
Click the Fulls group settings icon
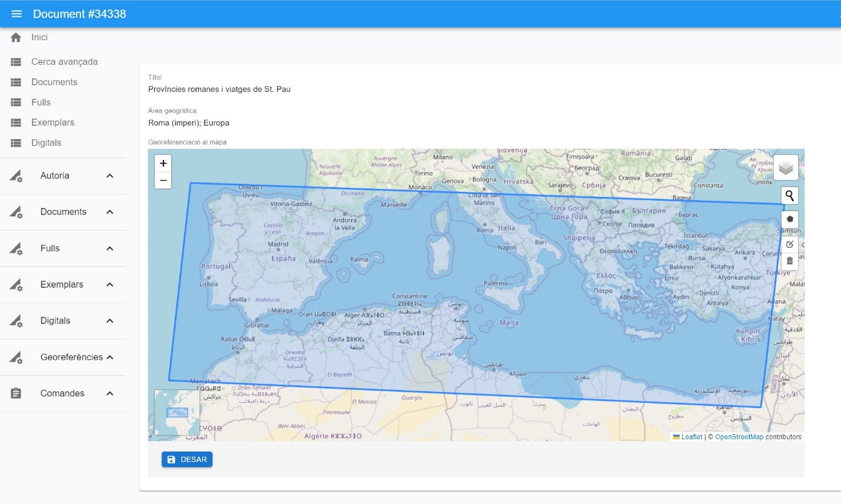click(16, 249)
